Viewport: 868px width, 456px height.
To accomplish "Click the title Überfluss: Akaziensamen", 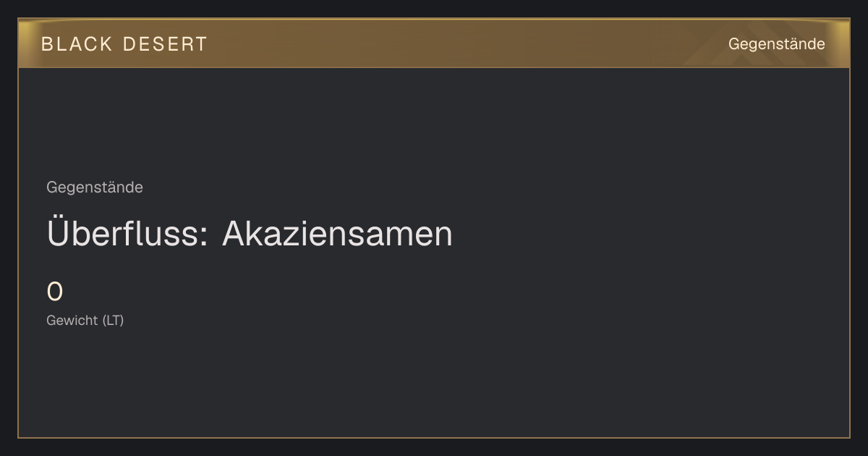I will pyautogui.click(x=250, y=233).
